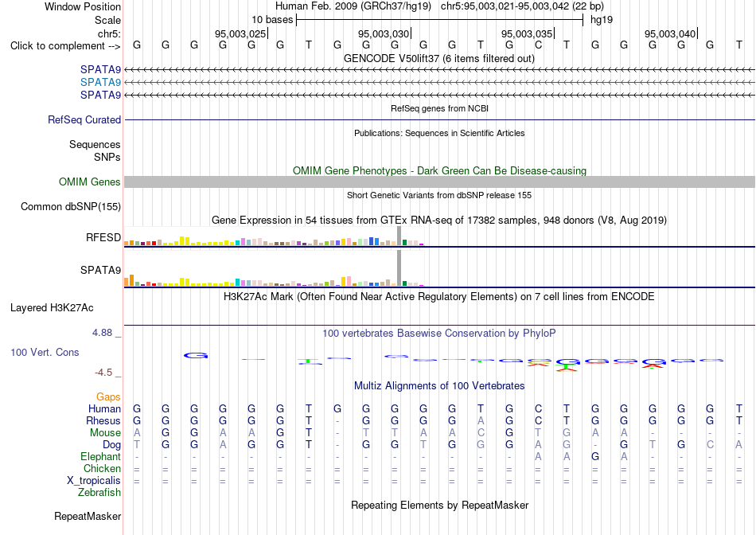
Task: Click the gray OMIM Genes item bar
Action: point(439,182)
